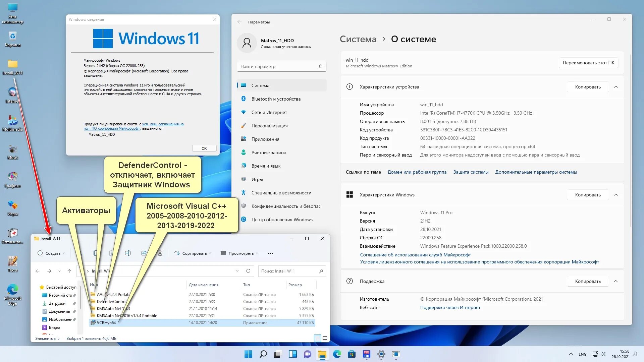644x362 pixels.
Task: Open the Дополнительные параметры системы link
Action: coord(536,172)
